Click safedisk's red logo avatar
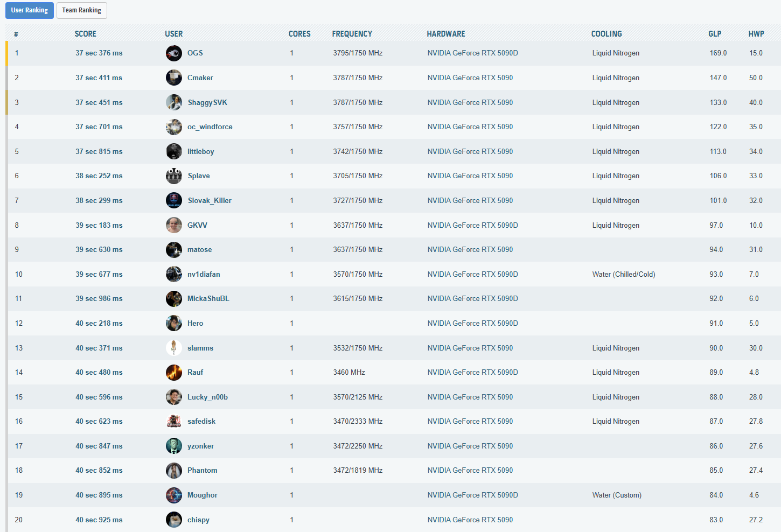781x532 pixels. (173, 422)
